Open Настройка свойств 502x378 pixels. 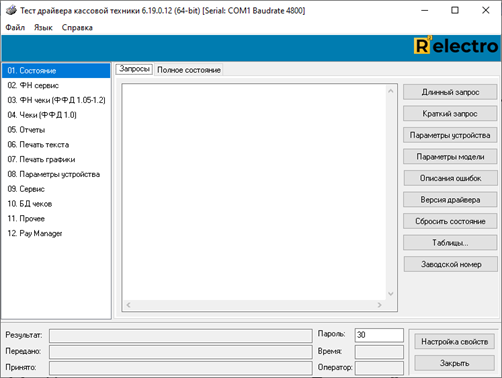point(454,342)
